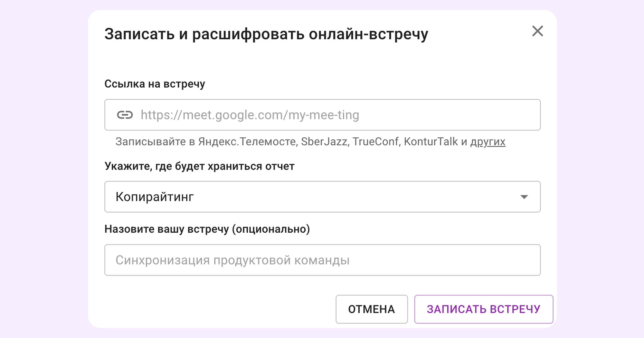Click the word KonturTalk in the hint

(431, 142)
